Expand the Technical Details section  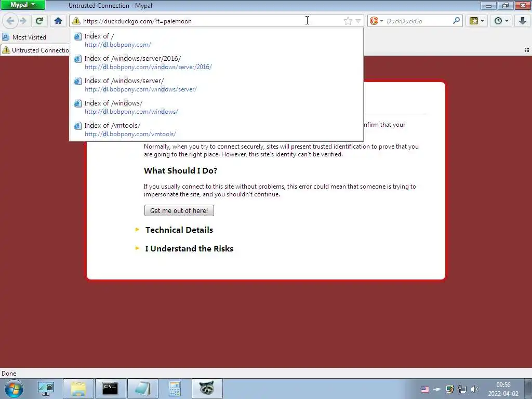[179, 230]
